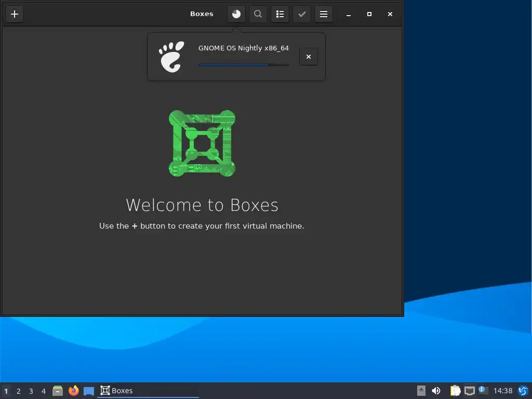Open the volume speaker tray icon
Screen dimensions: 532x399
[x=436, y=391]
